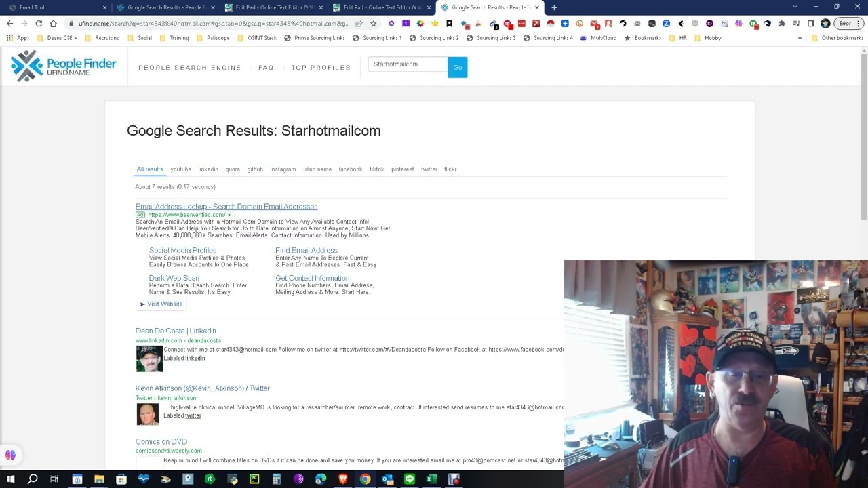Open a new browser tab

click(554, 7)
